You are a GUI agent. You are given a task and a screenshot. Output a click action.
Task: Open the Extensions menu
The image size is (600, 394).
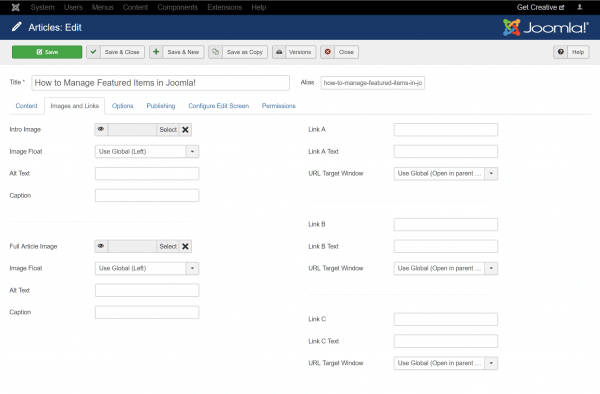coord(225,7)
